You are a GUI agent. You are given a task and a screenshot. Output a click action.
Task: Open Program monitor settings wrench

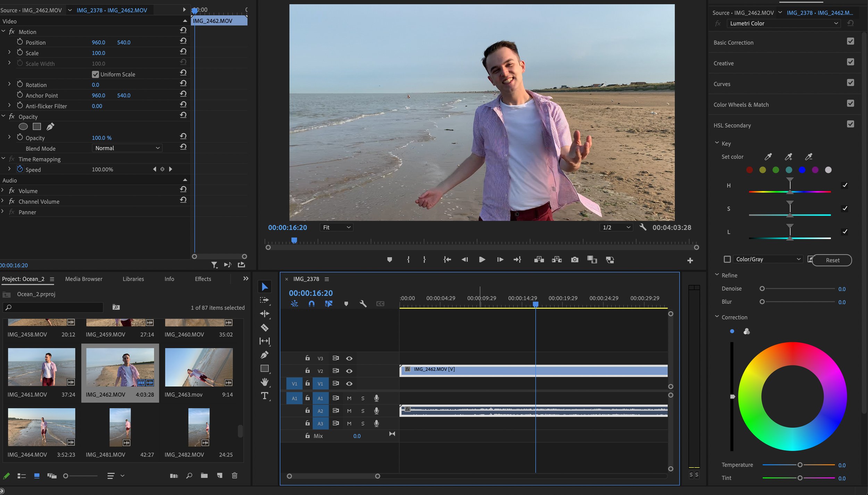[643, 227]
